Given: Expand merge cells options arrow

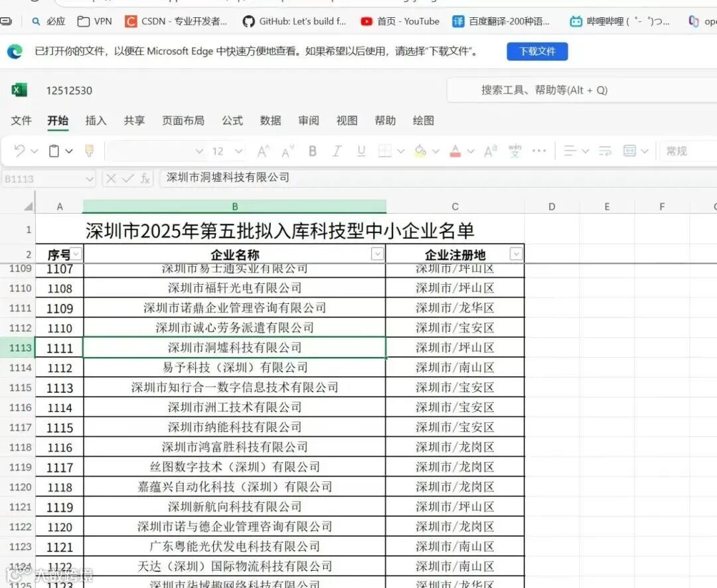Looking at the screenshot, I should click(x=645, y=151).
